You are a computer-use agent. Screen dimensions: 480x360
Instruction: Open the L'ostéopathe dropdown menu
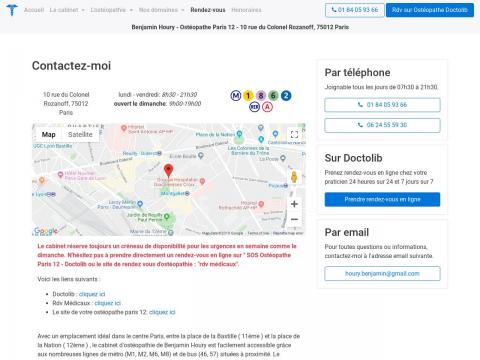pyautogui.click(x=112, y=10)
